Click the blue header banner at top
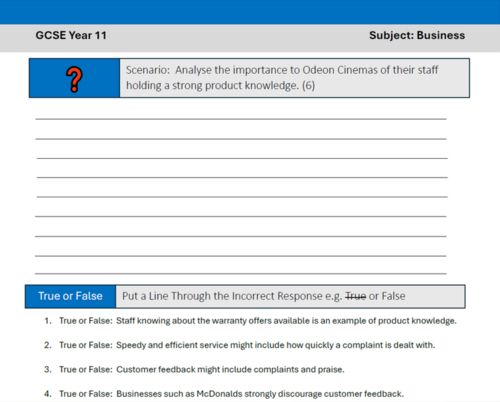The width and height of the screenshot is (500, 402). click(x=250, y=12)
